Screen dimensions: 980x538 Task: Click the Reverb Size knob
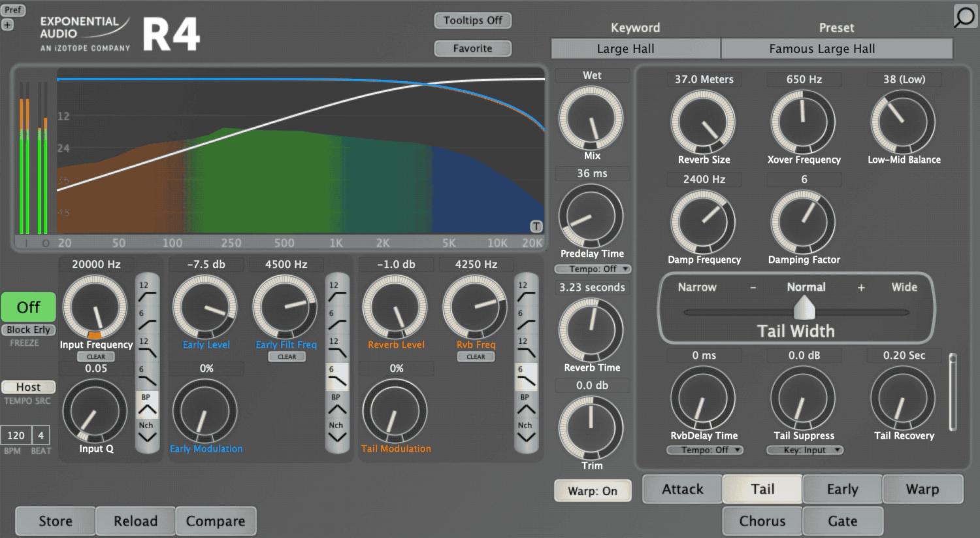703,122
